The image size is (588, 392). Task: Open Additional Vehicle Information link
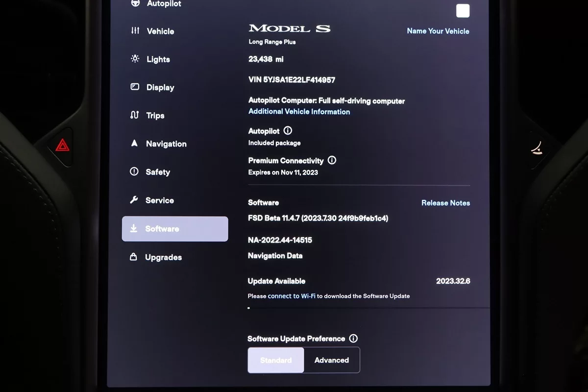299,112
